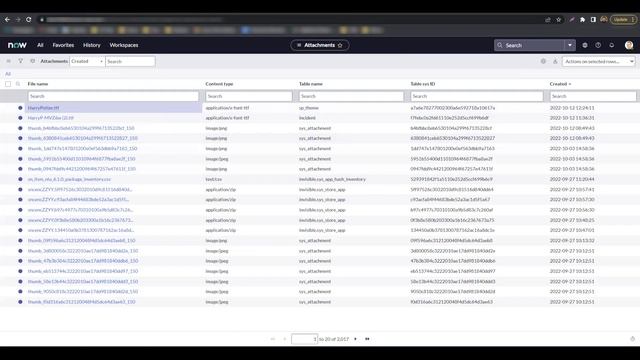Bookmark this page with the address bar star
This screenshot has height=360, width=640.
coord(558,20)
